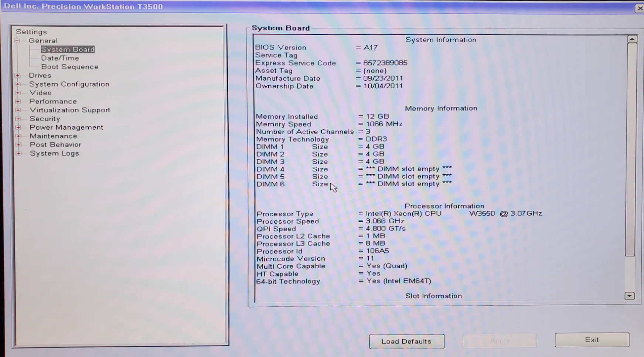Select the System Logs label
The height and width of the screenshot is (357, 644).
tap(55, 153)
